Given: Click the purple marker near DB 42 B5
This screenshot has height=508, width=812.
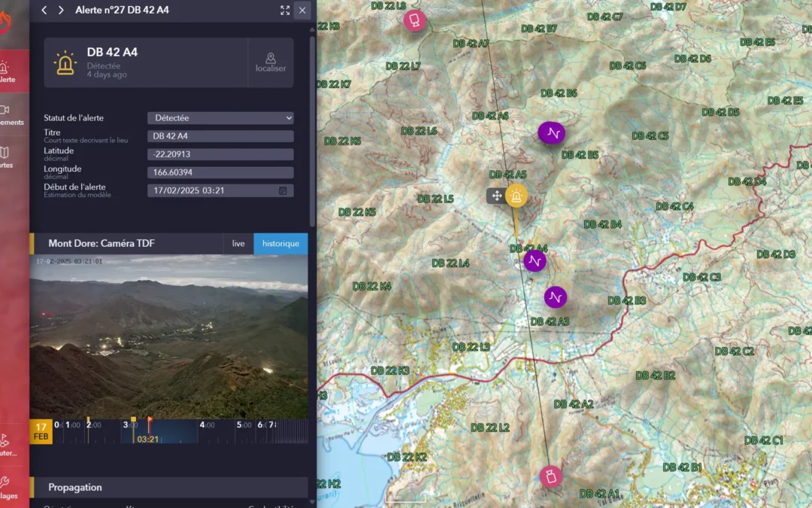Looking at the screenshot, I should point(552,133).
